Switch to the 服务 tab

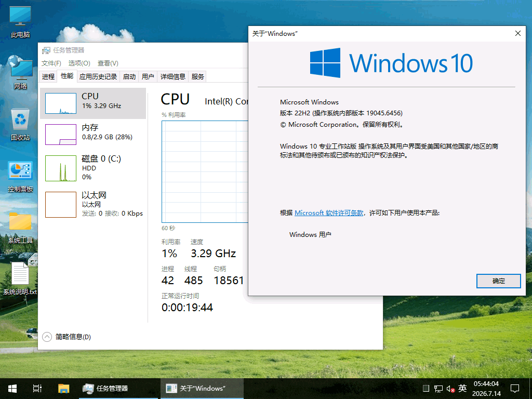197,77
